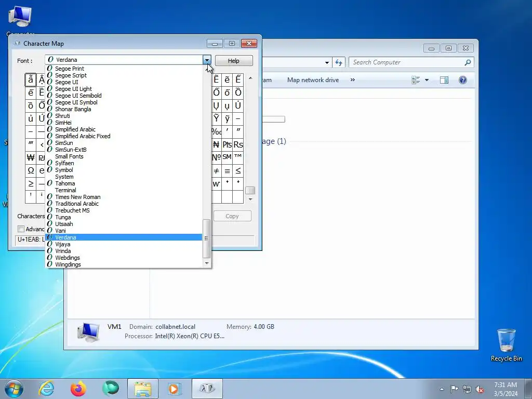Click Search Computer field
The width and height of the screenshot is (532, 399).
click(411, 62)
